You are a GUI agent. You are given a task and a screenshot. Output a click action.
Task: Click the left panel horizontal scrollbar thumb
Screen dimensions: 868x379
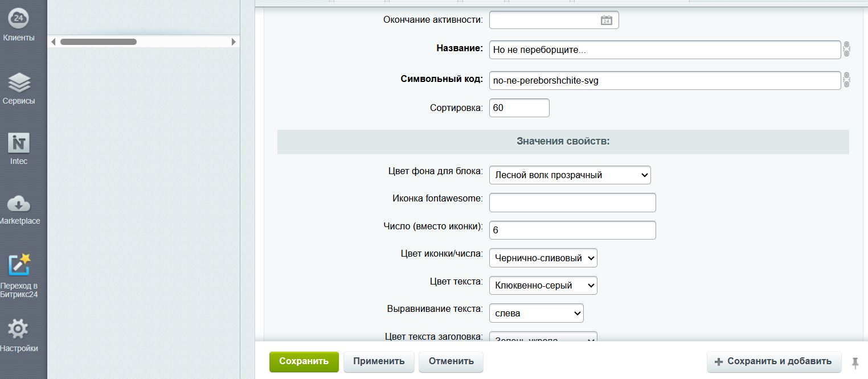[x=98, y=42]
